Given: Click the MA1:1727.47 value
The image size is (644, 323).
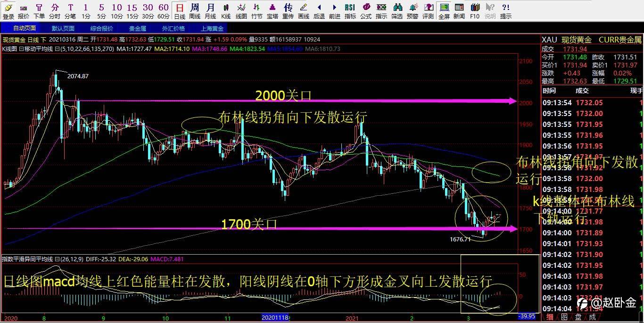Looking at the screenshot, I should tap(134, 49).
